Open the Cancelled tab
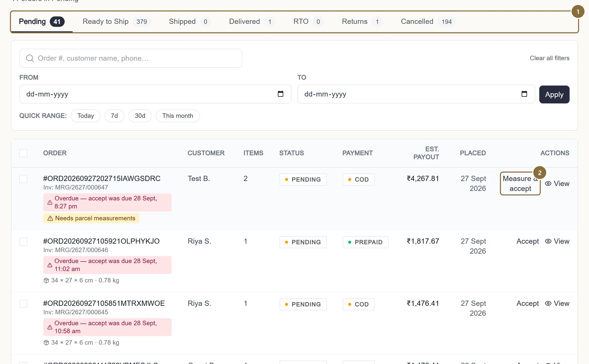This screenshot has height=364, width=589. (428, 22)
